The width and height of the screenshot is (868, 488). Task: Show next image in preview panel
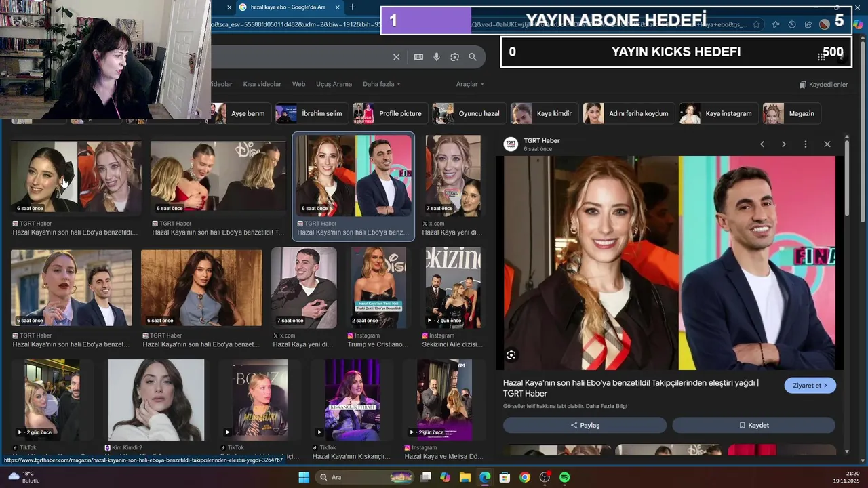[784, 144]
